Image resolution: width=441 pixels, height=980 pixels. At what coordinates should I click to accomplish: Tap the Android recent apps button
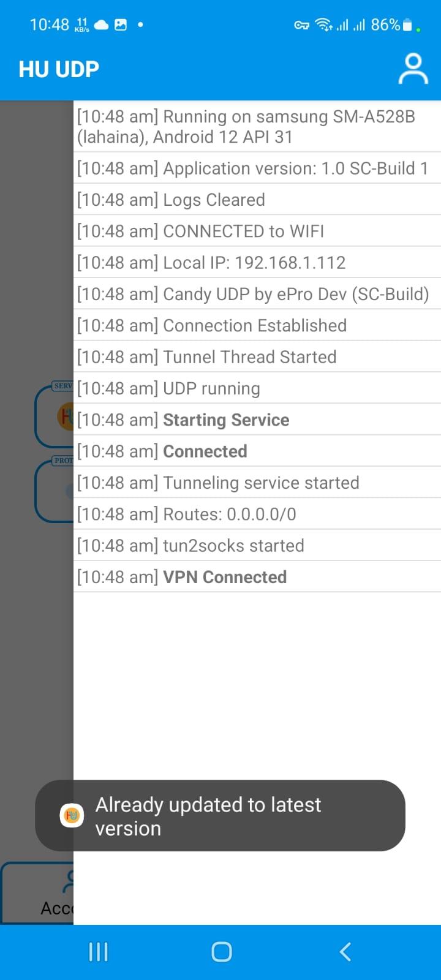[x=98, y=952]
